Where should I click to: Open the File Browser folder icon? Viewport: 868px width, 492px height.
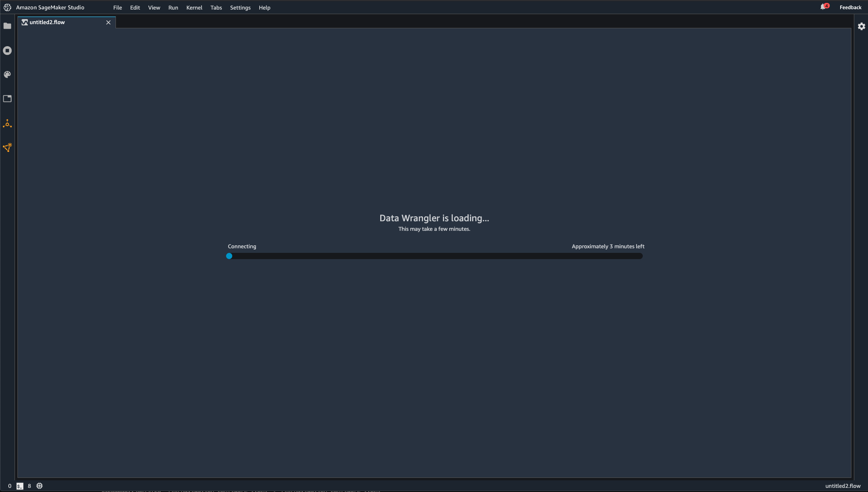7,26
